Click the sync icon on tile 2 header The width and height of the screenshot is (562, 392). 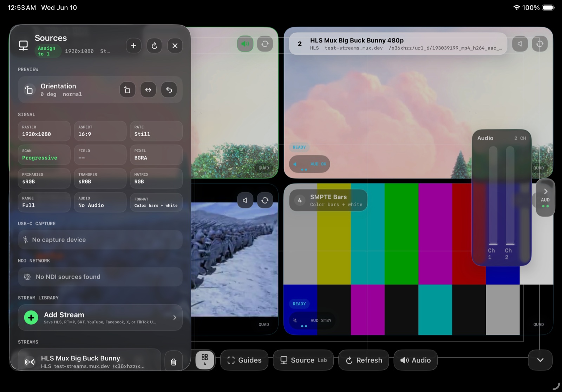click(540, 44)
